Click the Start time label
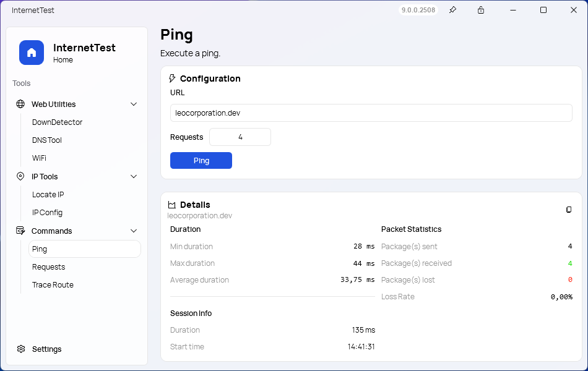Viewport: 588px width, 371px height. pyautogui.click(x=187, y=347)
